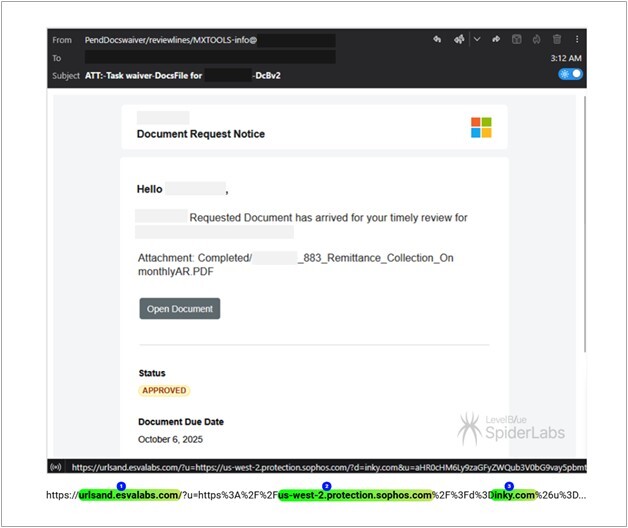
Task: Click the 'Document Request Notice' heading
Action: 201,134
